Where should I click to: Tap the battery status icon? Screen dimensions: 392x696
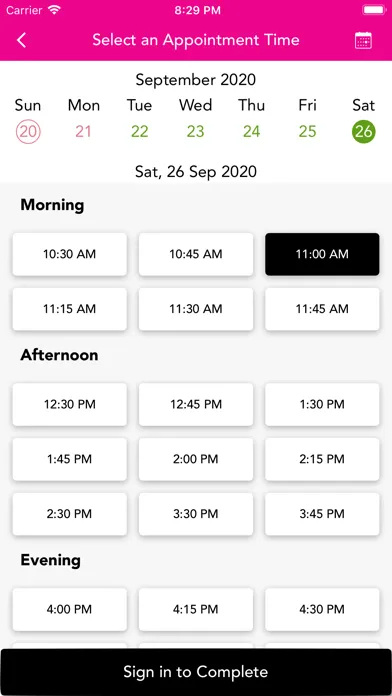pyautogui.click(x=374, y=10)
